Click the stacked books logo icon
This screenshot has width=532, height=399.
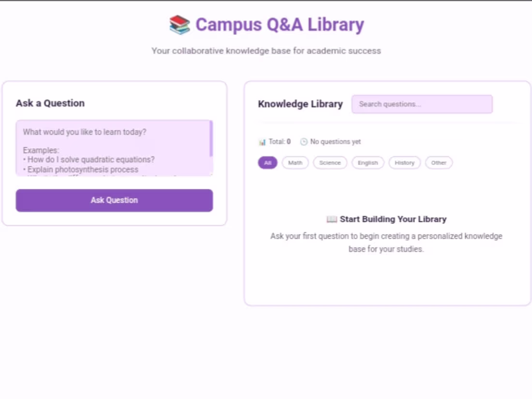179,24
